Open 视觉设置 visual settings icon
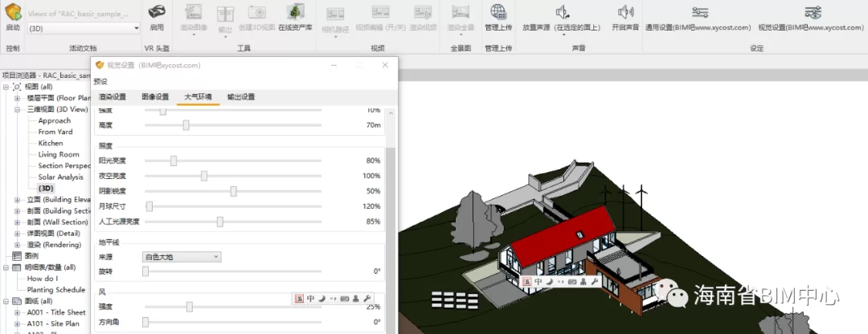Screen dimensions: 868x334 (x=813, y=11)
